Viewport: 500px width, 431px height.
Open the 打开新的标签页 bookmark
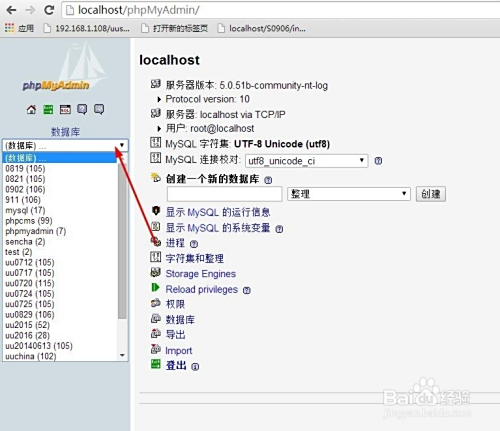(174, 28)
